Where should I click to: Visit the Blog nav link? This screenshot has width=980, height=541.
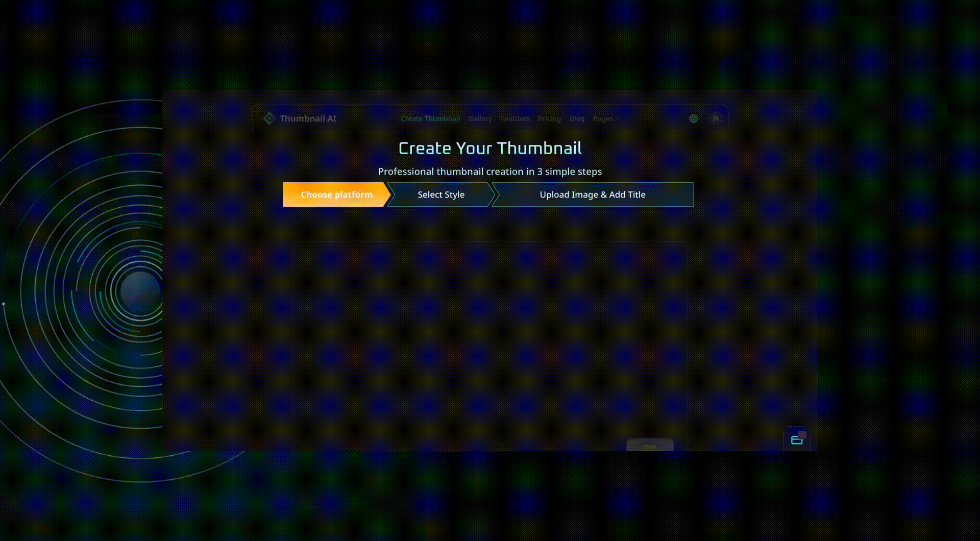pyautogui.click(x=577, y=118)
